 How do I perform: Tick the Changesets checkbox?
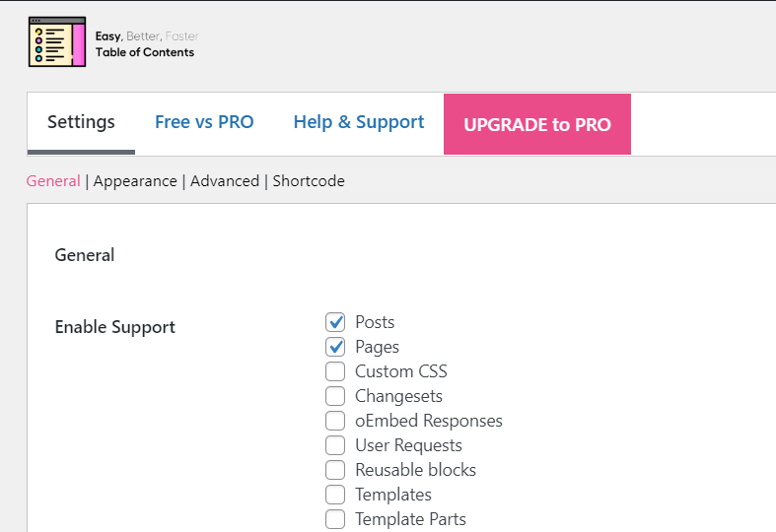[x=335, y=396]
